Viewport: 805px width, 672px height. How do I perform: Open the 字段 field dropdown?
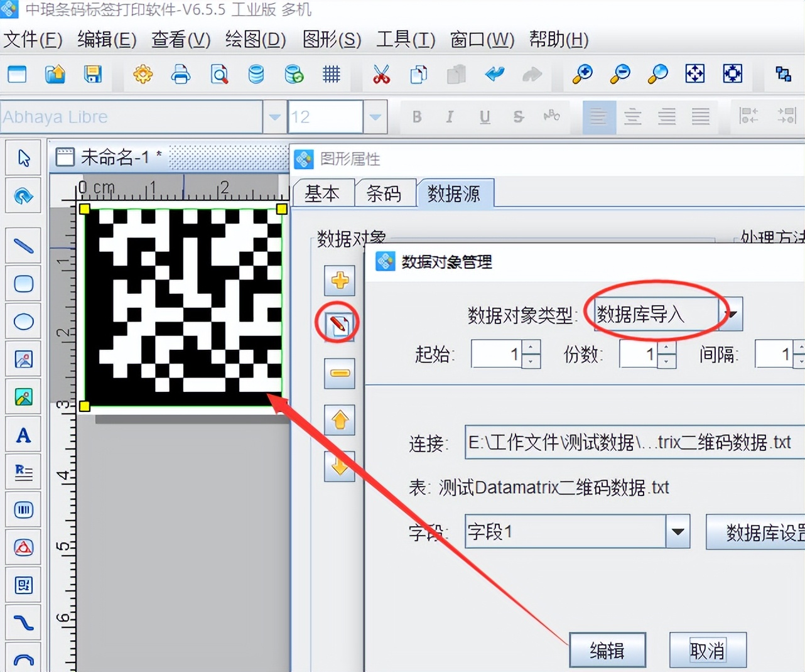pyautogui.click(x=678, y=531)
